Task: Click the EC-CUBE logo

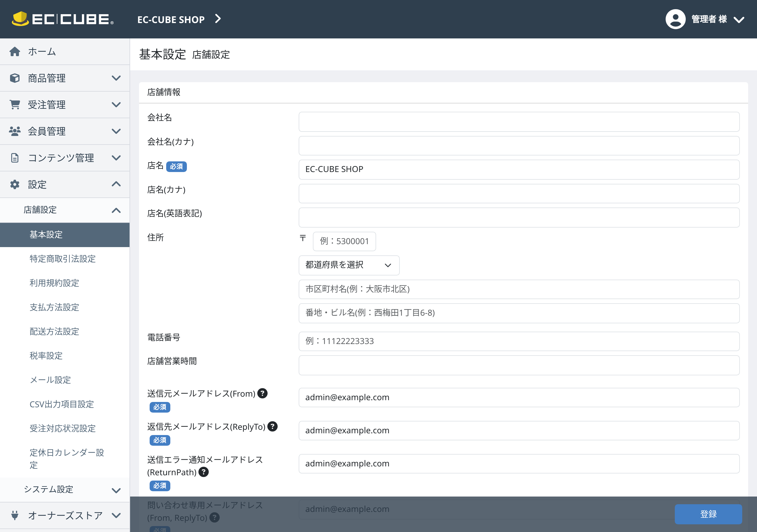Action: (x=63, y=19)
